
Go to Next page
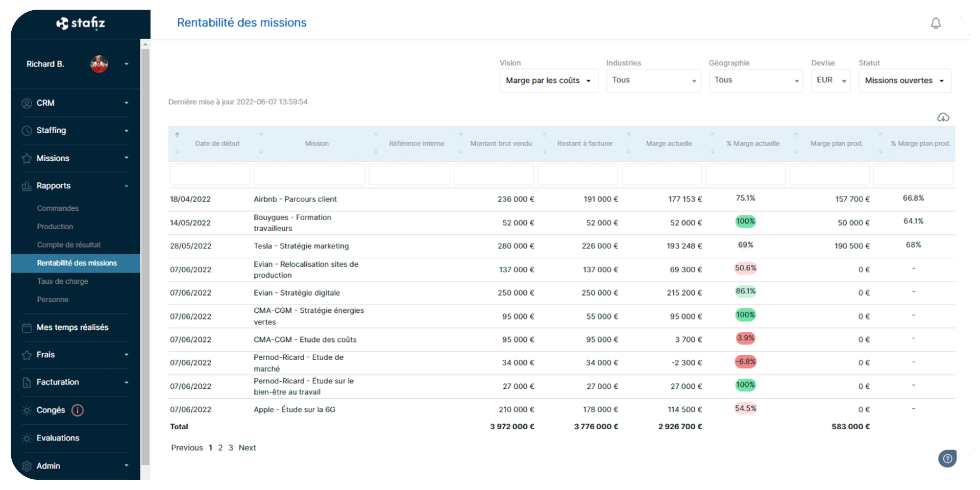tap(248, 448)
